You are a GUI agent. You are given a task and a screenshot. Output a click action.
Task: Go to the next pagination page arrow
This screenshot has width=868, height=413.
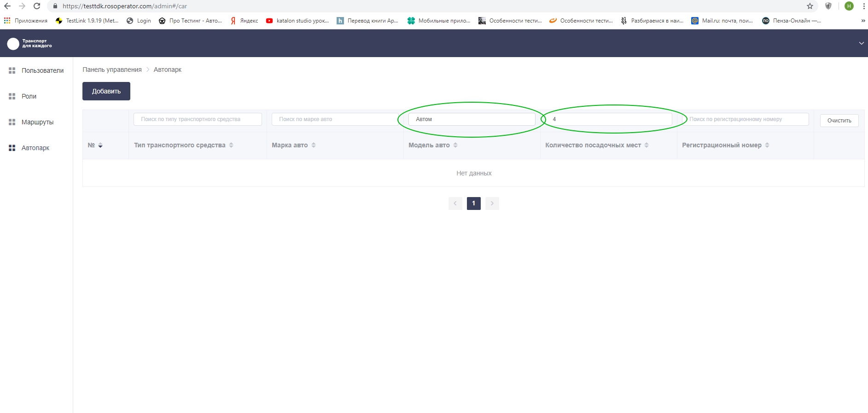coord(492,204)
